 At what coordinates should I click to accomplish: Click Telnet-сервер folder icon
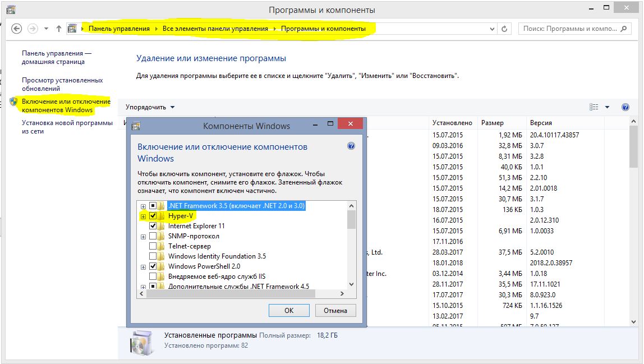click(162, 246)
